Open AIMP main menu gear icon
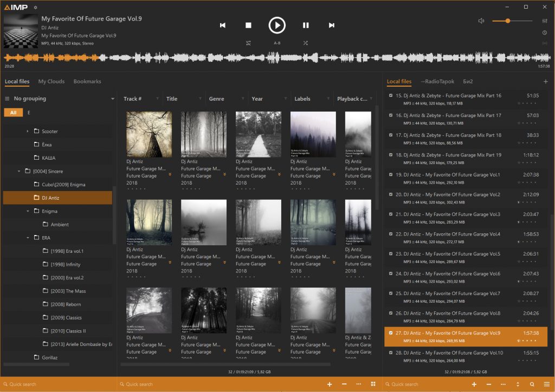The height and width of the screenshot is (392, 555). click(x=35, y=7)
